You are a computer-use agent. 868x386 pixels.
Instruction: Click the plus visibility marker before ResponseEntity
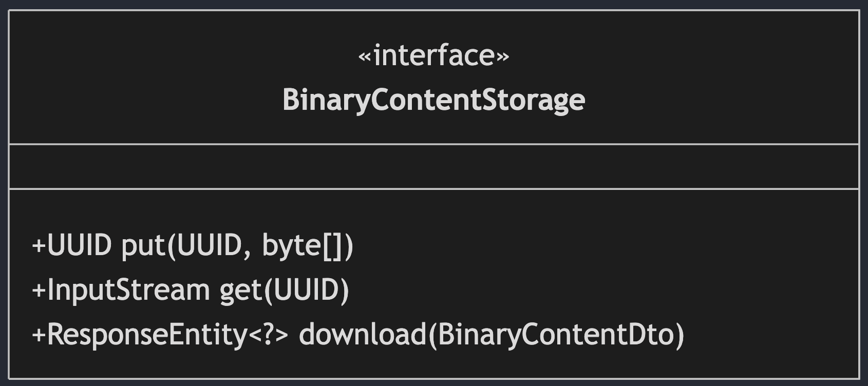tap(39, 335)
